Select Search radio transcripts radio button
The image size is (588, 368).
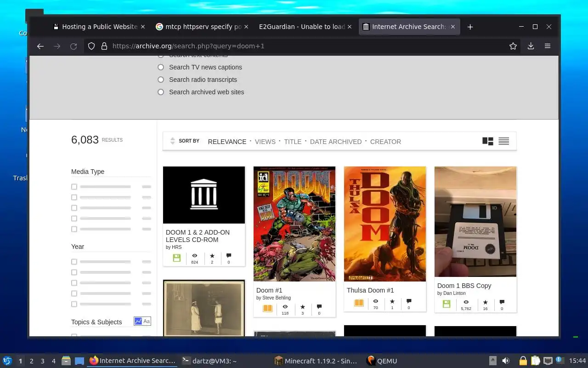[161, 80]
